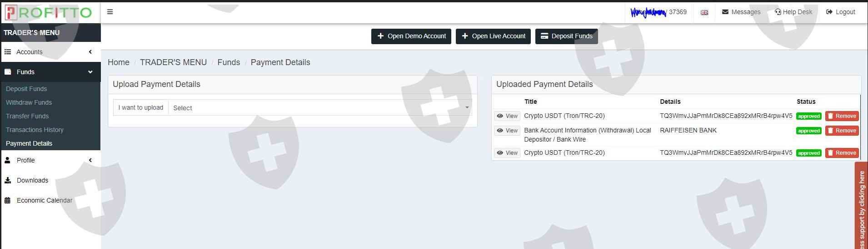This screenshot has width=868, height=249.
Task: Click the Logout link
Action: pyautogui.click(x=841, y=12)
